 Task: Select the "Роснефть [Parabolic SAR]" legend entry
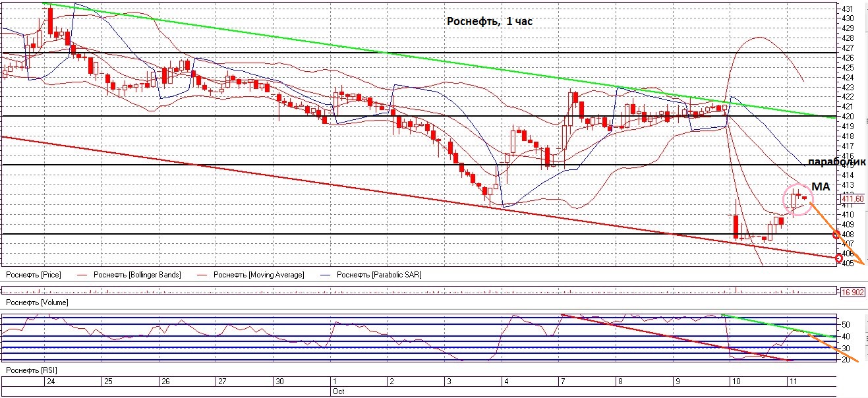click(378, 274)
